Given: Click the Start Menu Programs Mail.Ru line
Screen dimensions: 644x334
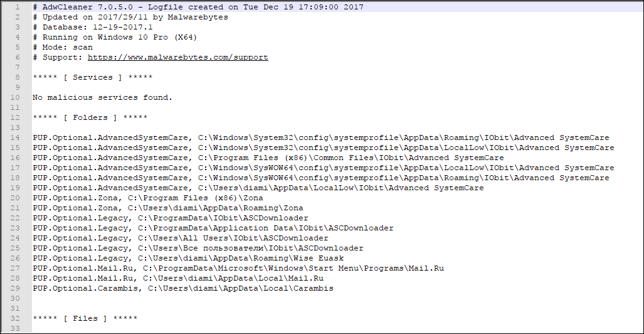Looking at the screenshot, I should pos(238,268).
